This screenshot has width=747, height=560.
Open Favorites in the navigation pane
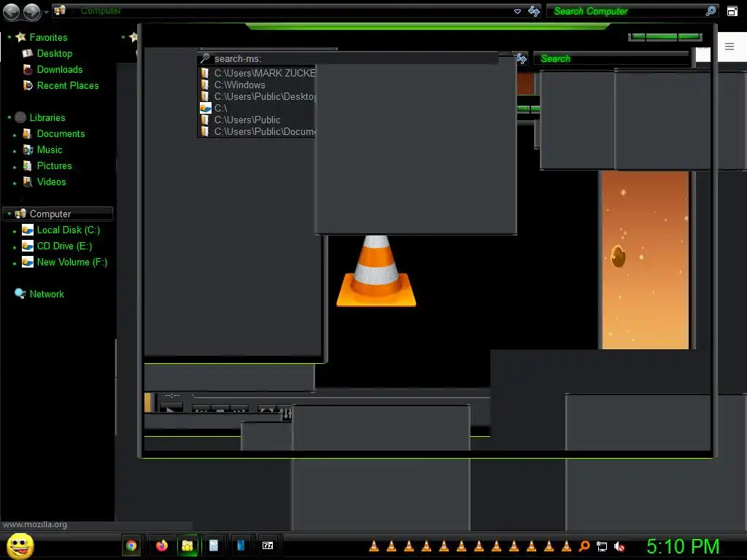point(48,37)
